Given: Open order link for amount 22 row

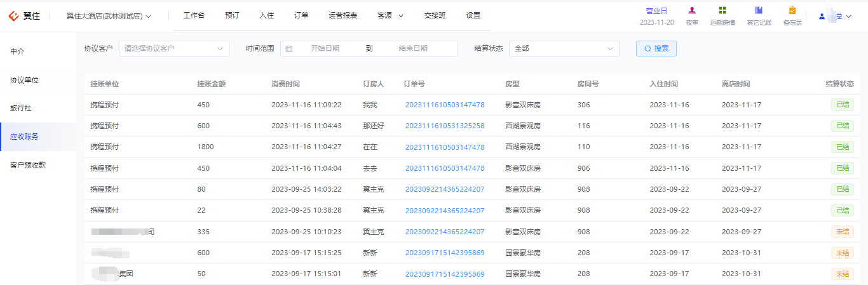Looking at the screenshot, I should click(445, 211).
